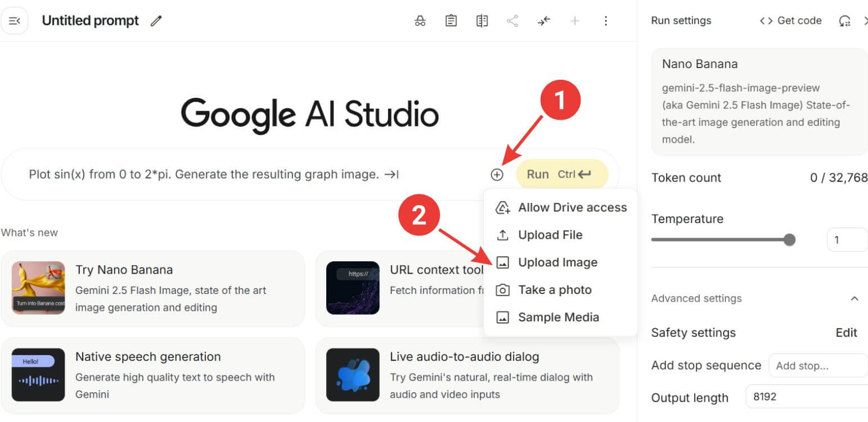The height and width of the screenshot is (422, 868).
Task: Click the Nano Banana model selector box
Action: click(759, 102)
